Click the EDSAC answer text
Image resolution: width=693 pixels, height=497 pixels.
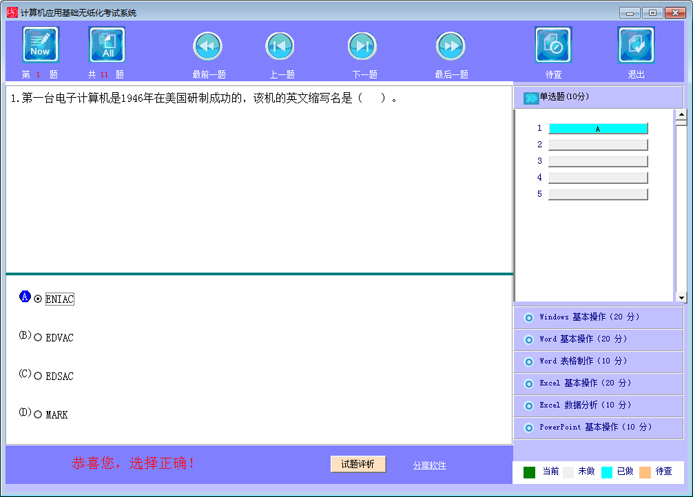(x=60, y=376)
